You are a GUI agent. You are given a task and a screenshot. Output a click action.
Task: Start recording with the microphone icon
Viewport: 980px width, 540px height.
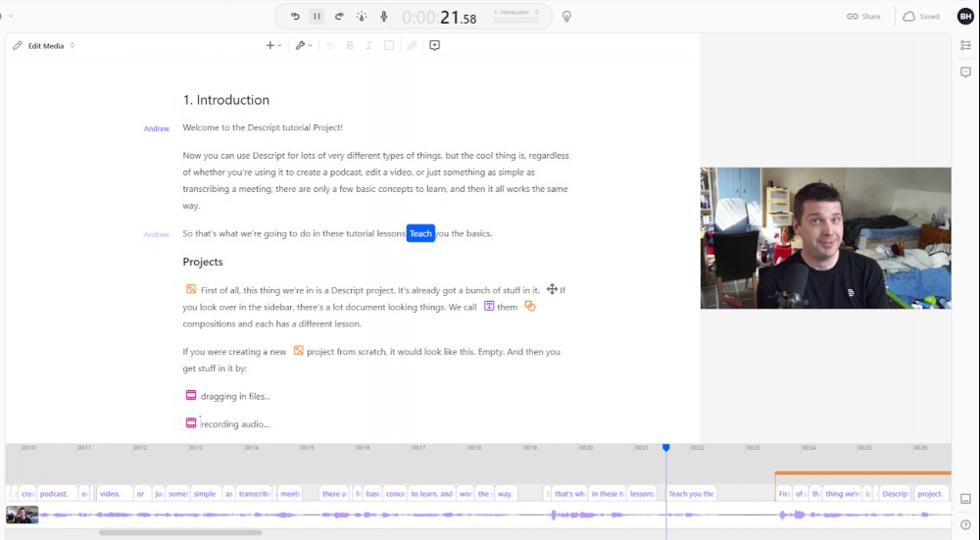coord(384,17)
